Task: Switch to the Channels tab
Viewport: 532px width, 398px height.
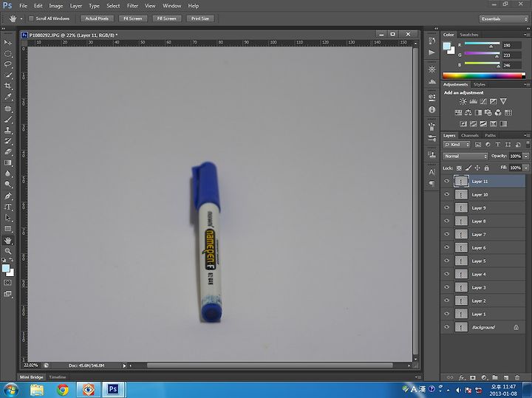Action: pyautogui.click(x=470, y=135)
